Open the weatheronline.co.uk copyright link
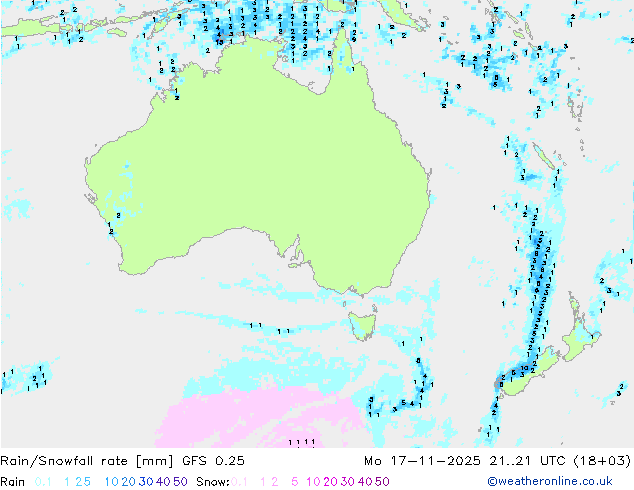This screenshot has width=634, height=490. (550, 481)
